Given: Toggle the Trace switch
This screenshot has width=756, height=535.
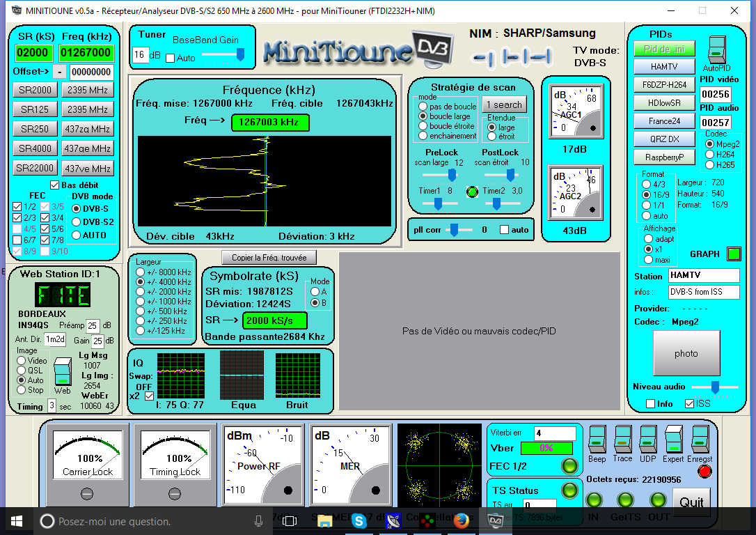Looking at the screenshot, I should (622, 440).
